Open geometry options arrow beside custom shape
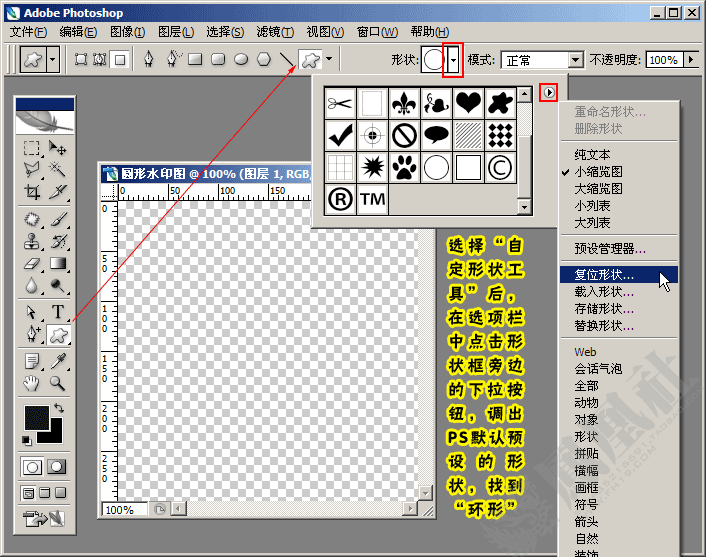This screenshot has width=706, height=557. coord(329,59)
